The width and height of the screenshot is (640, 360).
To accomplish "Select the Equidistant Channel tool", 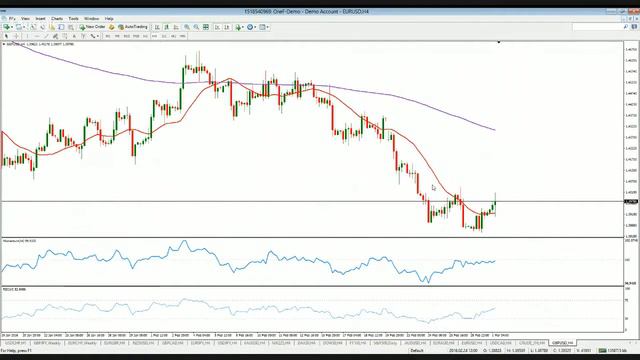I will click(56, 36).
